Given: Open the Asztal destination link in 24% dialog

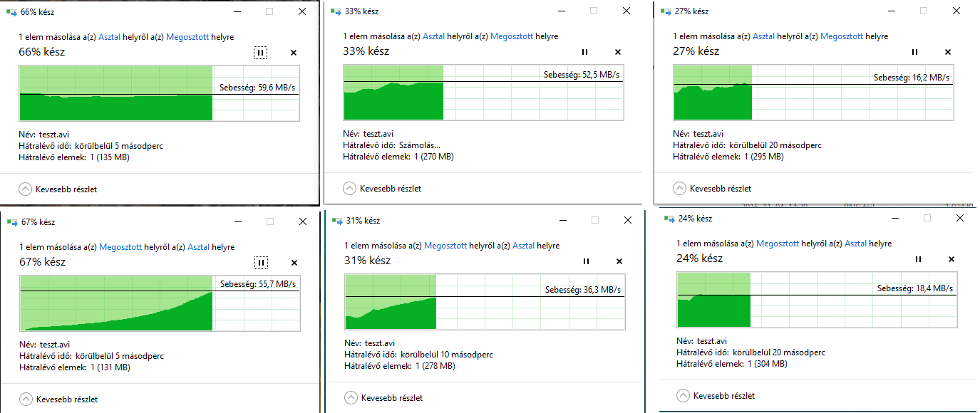Looking at the screenshot, I should (855, 243).
